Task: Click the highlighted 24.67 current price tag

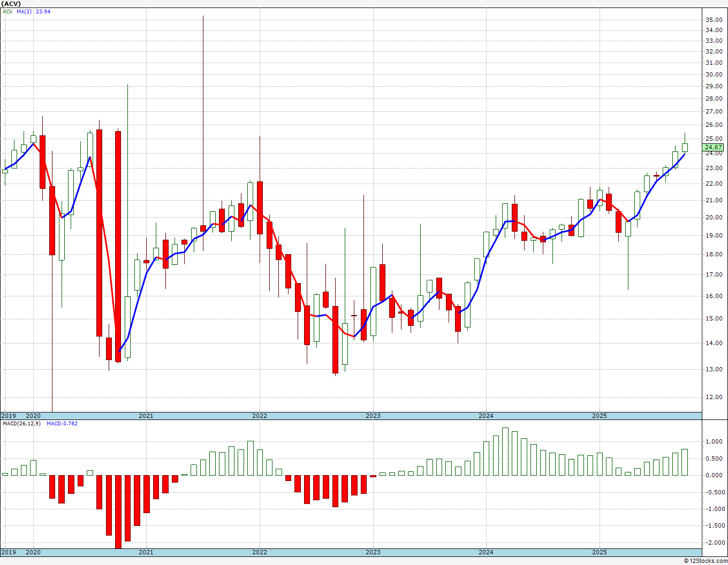Action: (x=714, y=147)
